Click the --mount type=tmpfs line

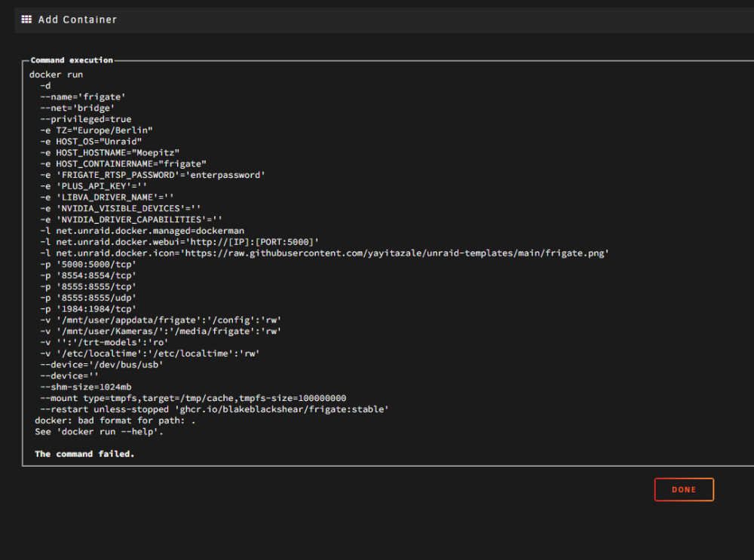[x=193, y=398]
